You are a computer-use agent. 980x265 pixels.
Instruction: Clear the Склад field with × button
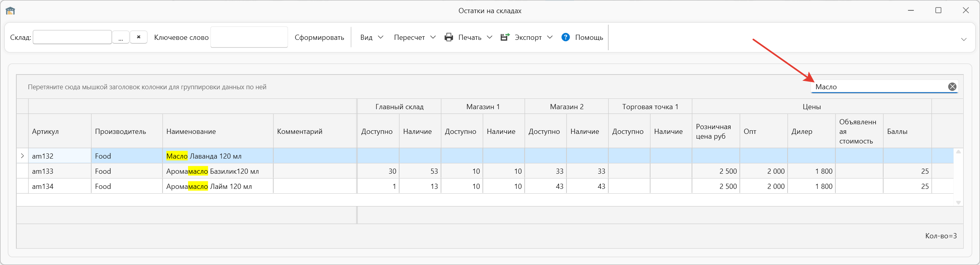(139, 37)
